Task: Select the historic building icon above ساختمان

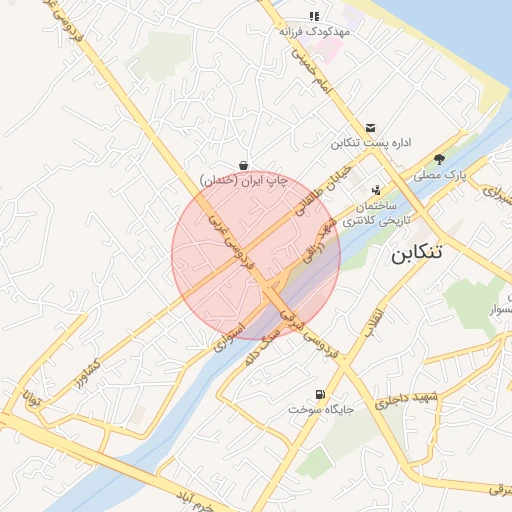Action: (376, 190)
